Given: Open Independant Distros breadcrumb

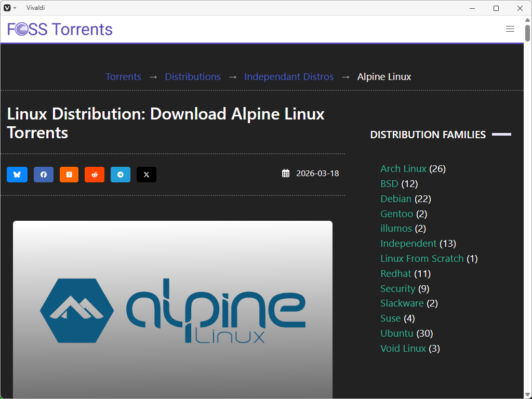Looking at the screenshot, I should tap(289, 77).
